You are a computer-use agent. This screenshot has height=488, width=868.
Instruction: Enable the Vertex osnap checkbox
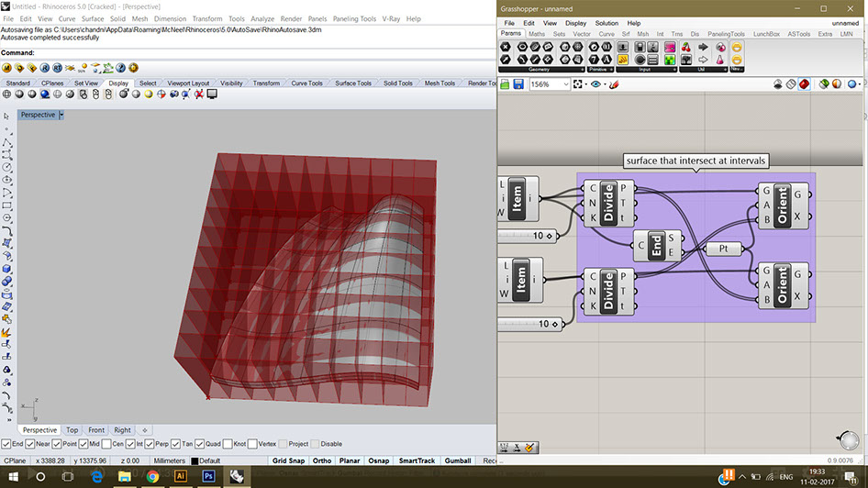point(252,444)
